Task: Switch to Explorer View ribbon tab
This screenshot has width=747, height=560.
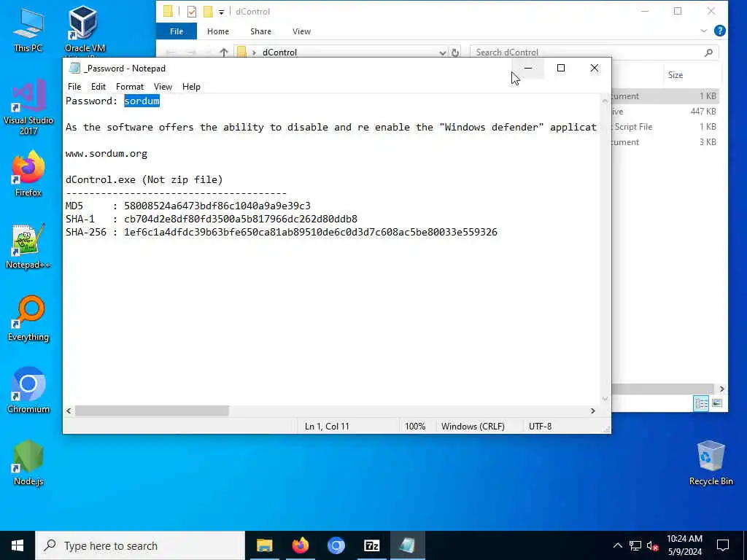Action: click(301, 31)
